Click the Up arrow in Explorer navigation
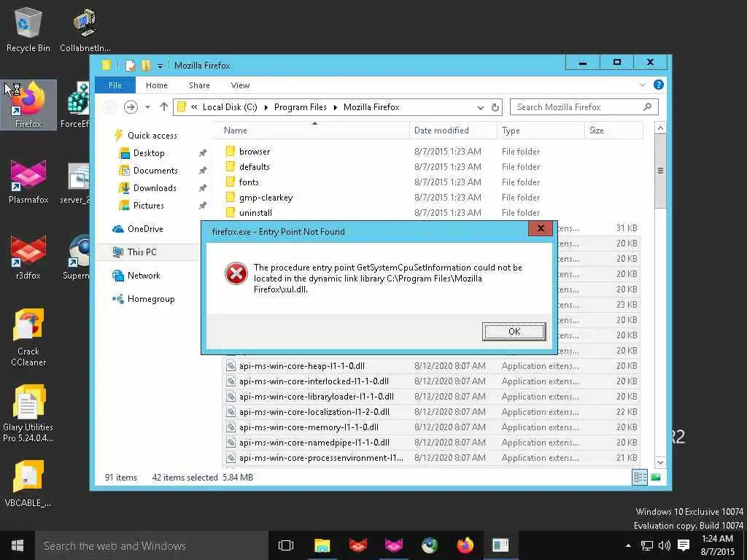The image size is (747, 560). (x=164, y=107)
